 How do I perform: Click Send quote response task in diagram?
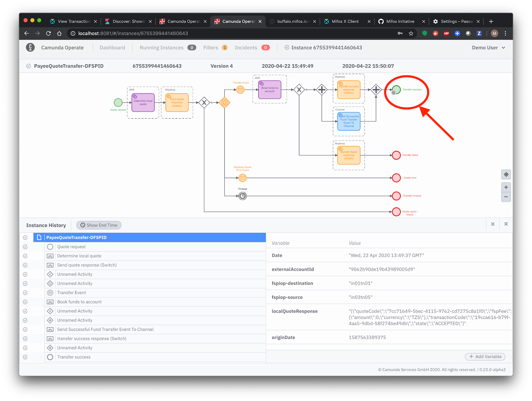177,103
